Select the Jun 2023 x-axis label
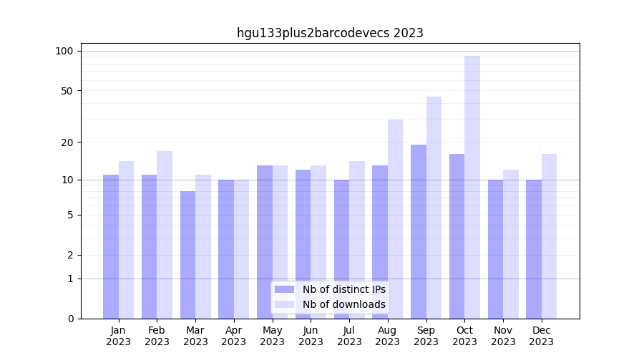644x358 pixels. click(x=311, y=336)
